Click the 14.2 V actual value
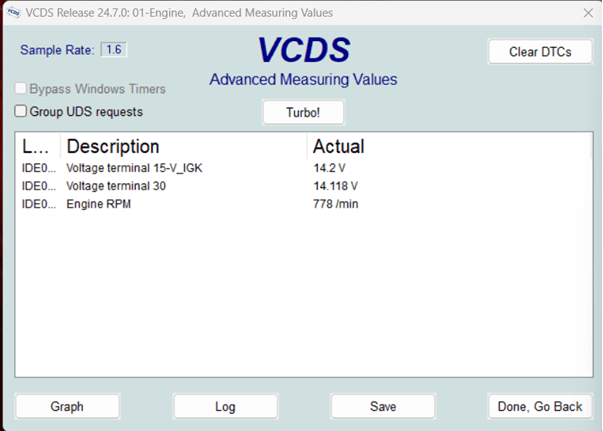The height and width of the screenshot is (431, 603). [329, 168]
